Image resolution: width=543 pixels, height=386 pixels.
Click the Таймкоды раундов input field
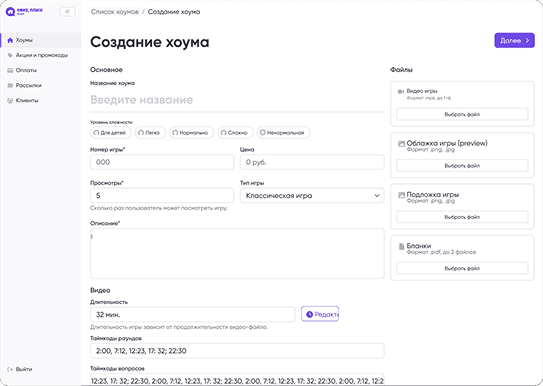pyautogui.click(x=237, y=351)
